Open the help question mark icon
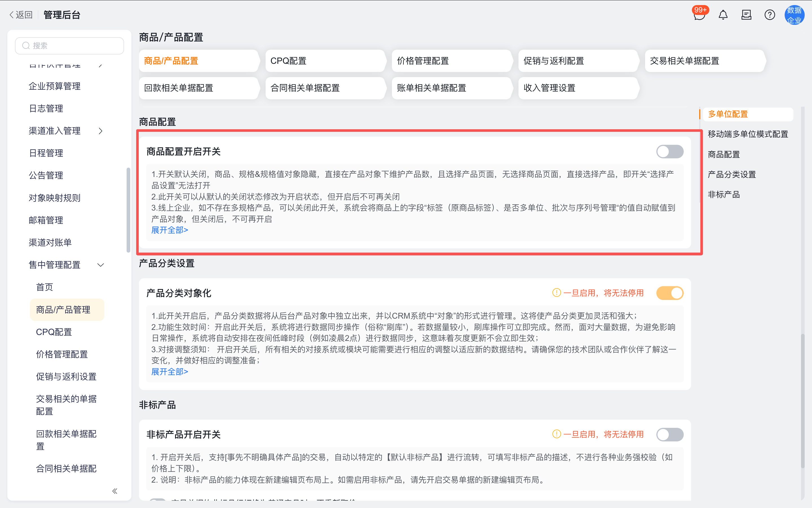Viewport: 812px width, 508px height. pos(770,15)
